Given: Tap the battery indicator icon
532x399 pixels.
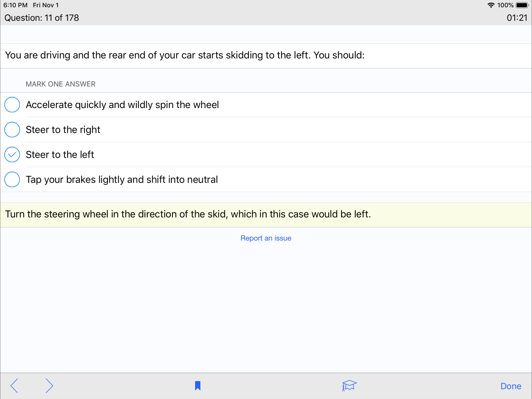Looking at the screenshot, I should (522, 5).
